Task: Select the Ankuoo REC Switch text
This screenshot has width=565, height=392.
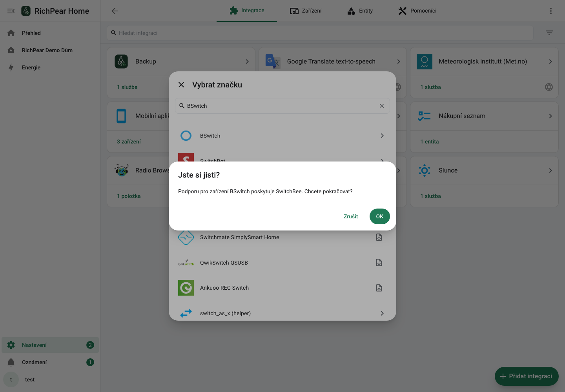Action: click(224, 288)
